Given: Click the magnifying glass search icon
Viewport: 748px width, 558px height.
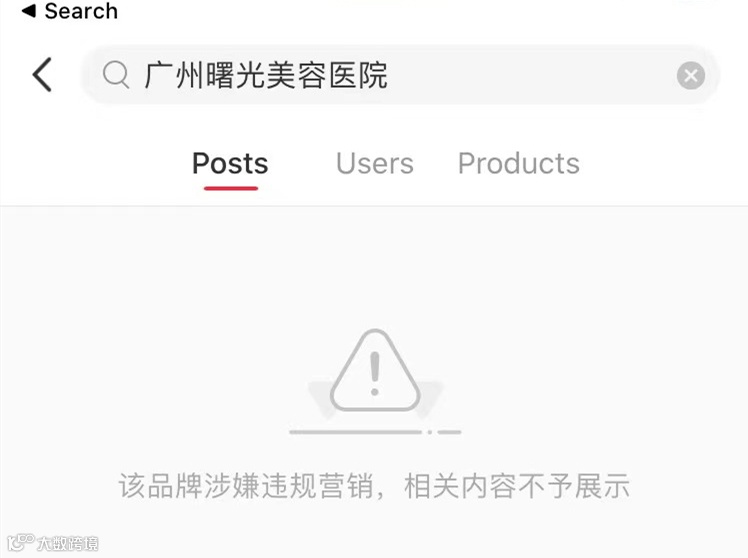Looking at the screenshot, I should click(x=116, y=75).
